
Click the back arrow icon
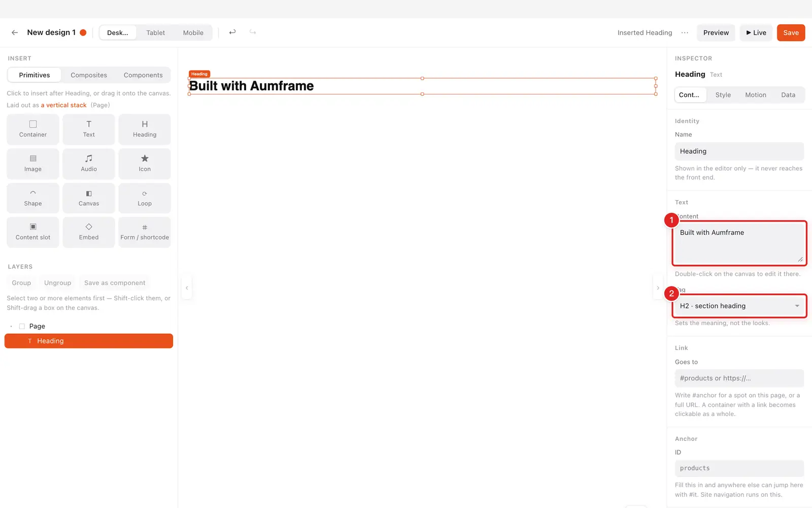tap(15, 33)
